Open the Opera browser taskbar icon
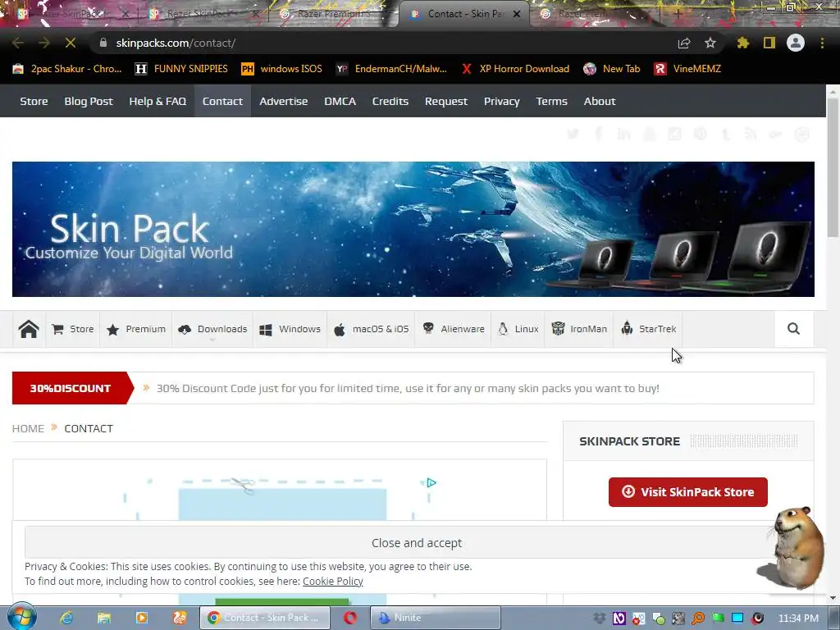This screenshot has width=840, height=630. coord(349,618)
